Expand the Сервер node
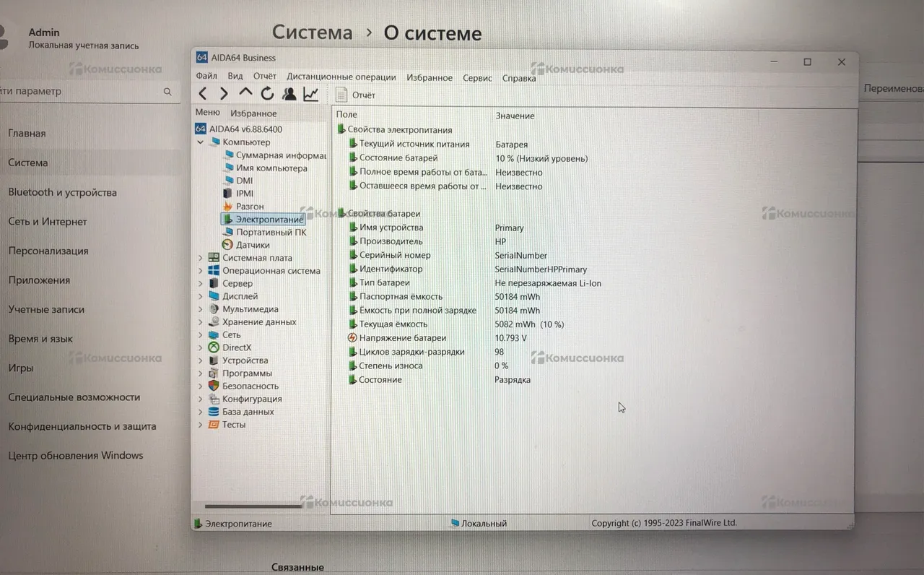Image resolution: width=924 pixels, height=575 pixels. pyautogui.click(x=201, y=284)
